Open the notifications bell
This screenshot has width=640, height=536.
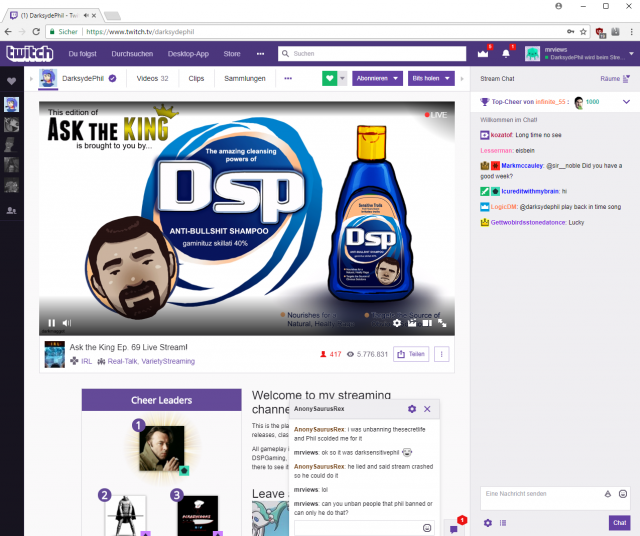tap(506, 53)
